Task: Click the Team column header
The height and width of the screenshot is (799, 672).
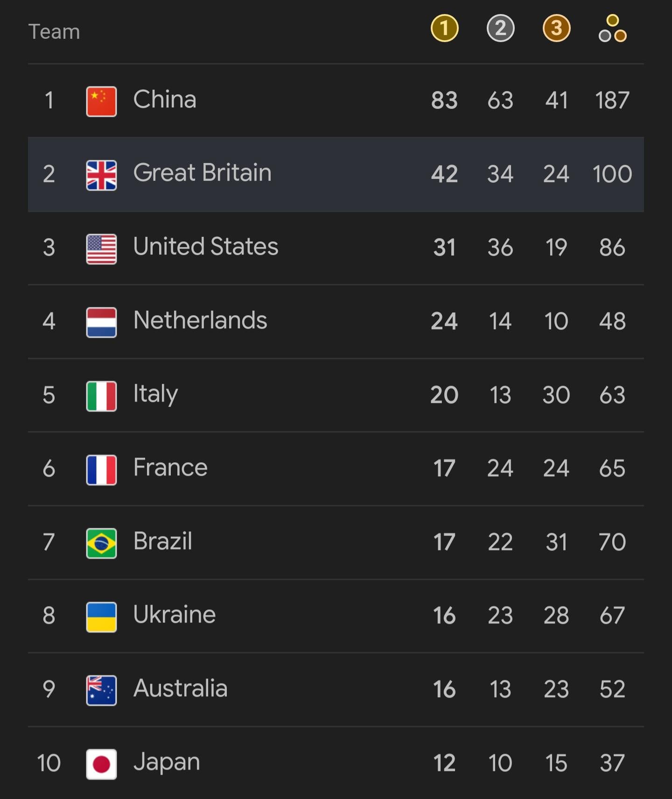Action: [x=54, y=32]
